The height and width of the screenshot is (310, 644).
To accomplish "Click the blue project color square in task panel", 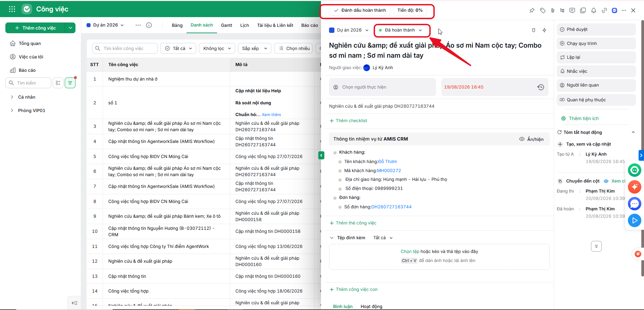I will (x=332, y=30).
